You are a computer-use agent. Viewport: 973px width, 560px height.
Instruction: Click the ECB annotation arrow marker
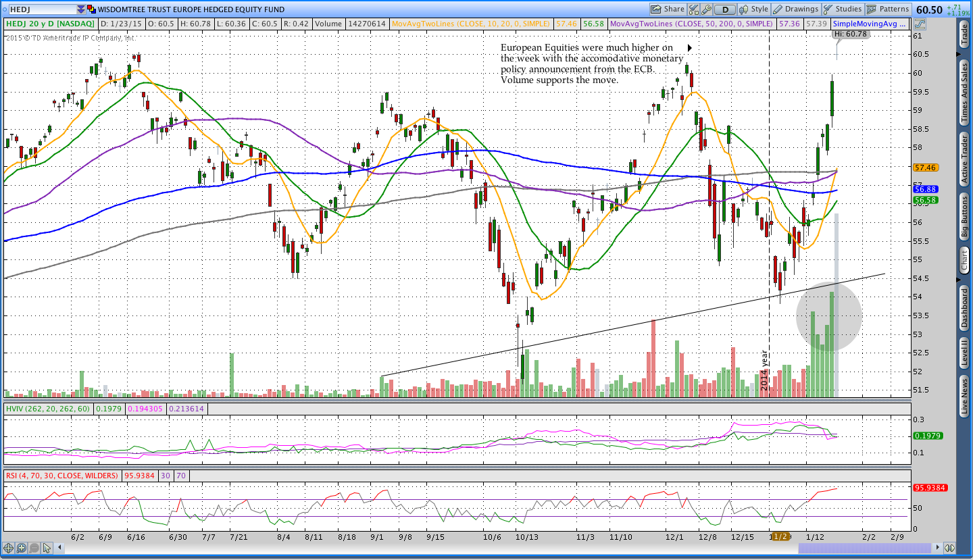690,48
